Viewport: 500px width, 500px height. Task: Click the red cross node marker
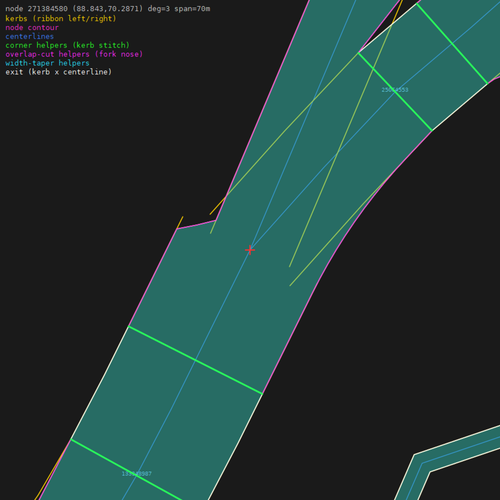250,250
